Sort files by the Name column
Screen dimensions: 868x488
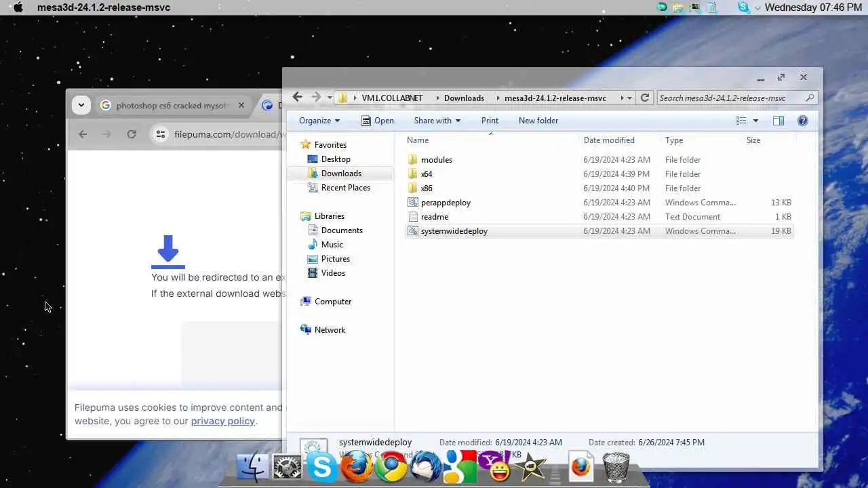418,140
